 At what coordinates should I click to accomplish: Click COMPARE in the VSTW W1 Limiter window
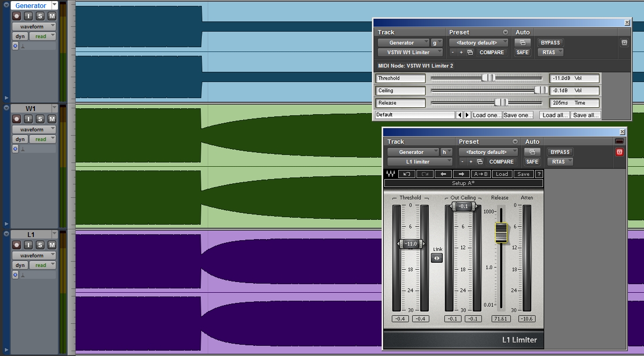492,53
